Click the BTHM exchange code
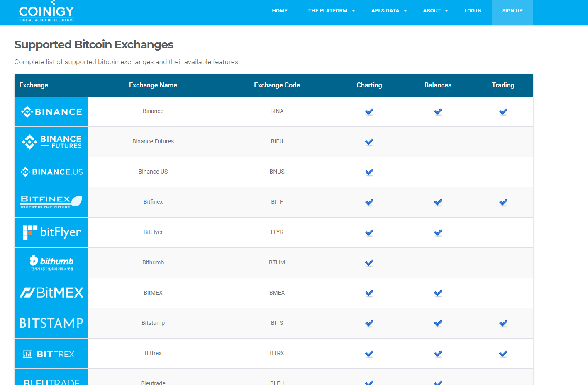 tap(277, 263)
